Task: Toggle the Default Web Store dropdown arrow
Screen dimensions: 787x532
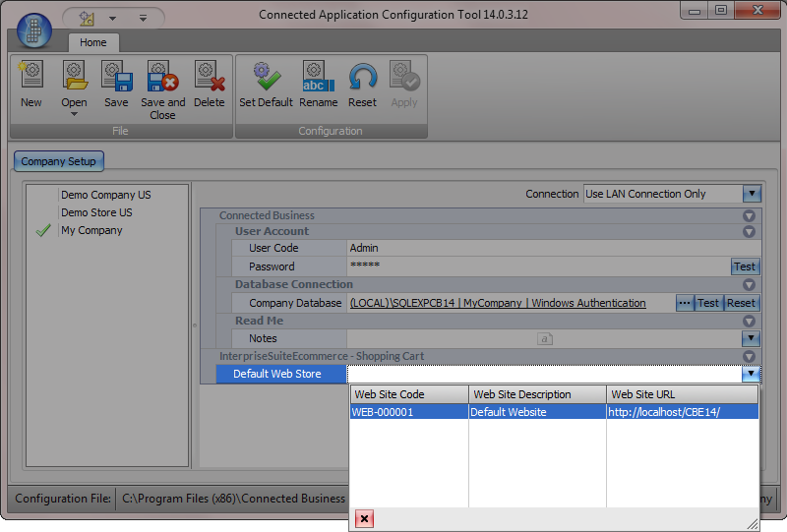Action: tap(751, 374)
